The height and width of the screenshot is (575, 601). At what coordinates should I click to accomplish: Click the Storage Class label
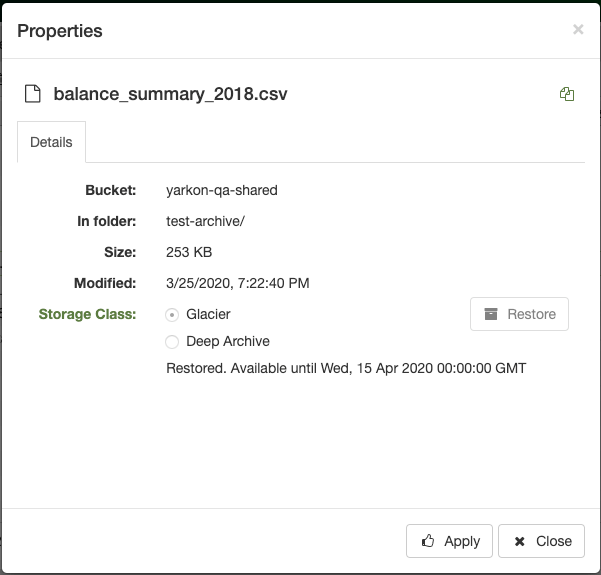pyautogui.click(x=87, y=314)
